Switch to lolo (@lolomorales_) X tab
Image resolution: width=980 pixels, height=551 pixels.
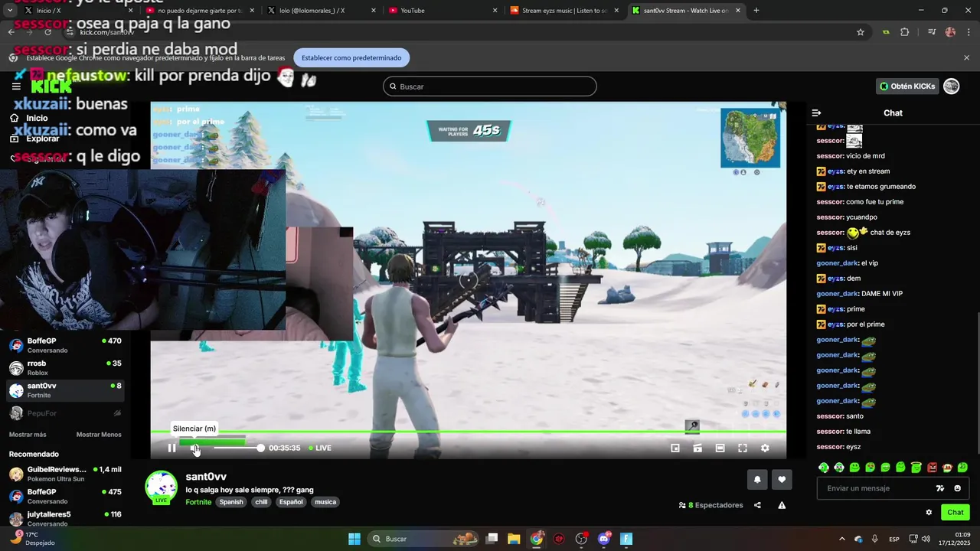[320, 11]
